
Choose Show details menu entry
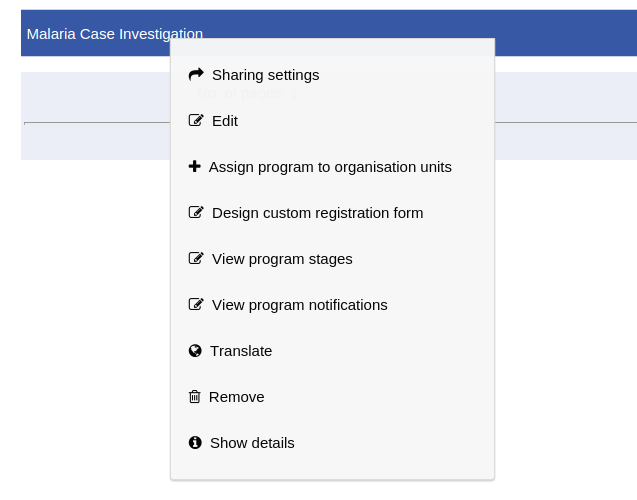252,443
